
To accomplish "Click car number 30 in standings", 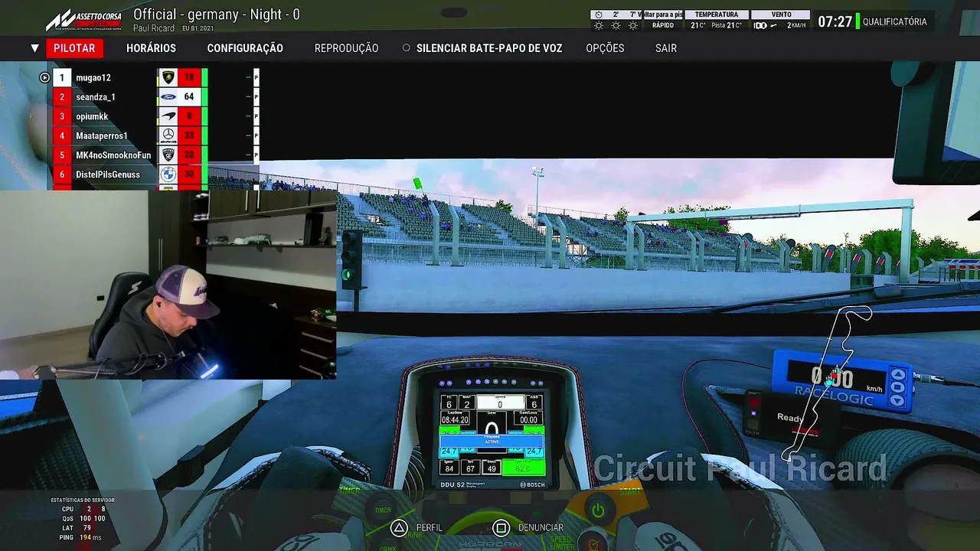I will point(189,174).
